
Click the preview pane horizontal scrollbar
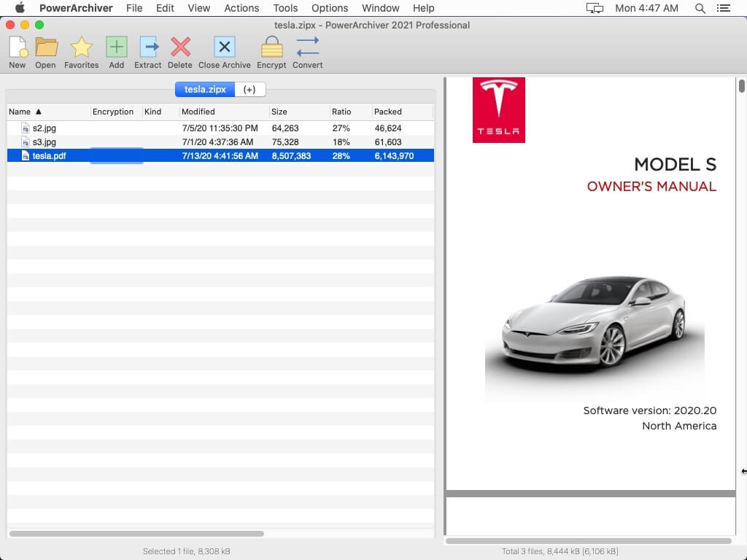[589, 541]
